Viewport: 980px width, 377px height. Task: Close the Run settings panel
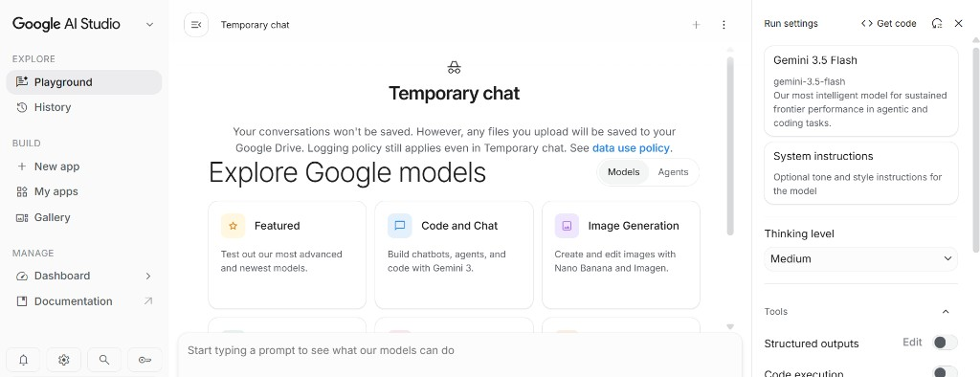point(958,23)
